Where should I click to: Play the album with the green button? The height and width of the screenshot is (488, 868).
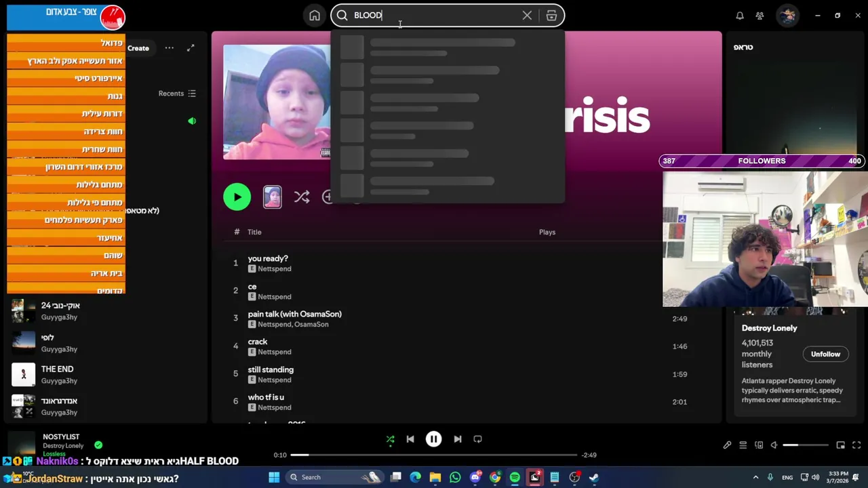[237, 197]
